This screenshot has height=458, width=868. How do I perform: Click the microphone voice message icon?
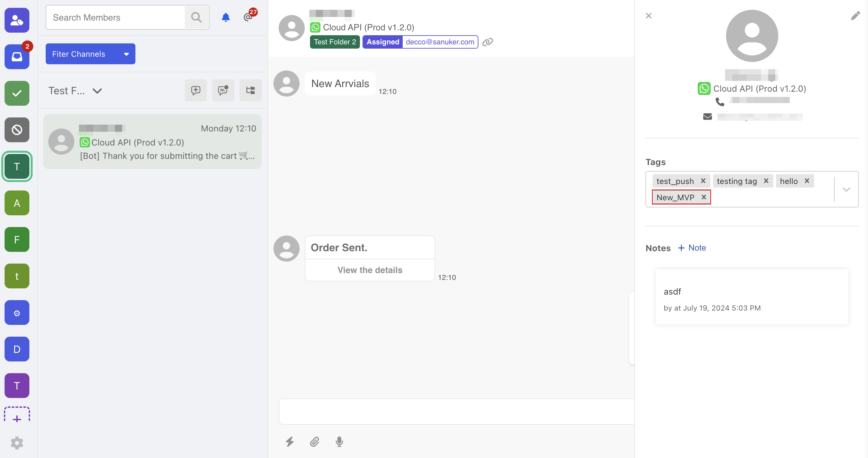[x=339, y=441]
